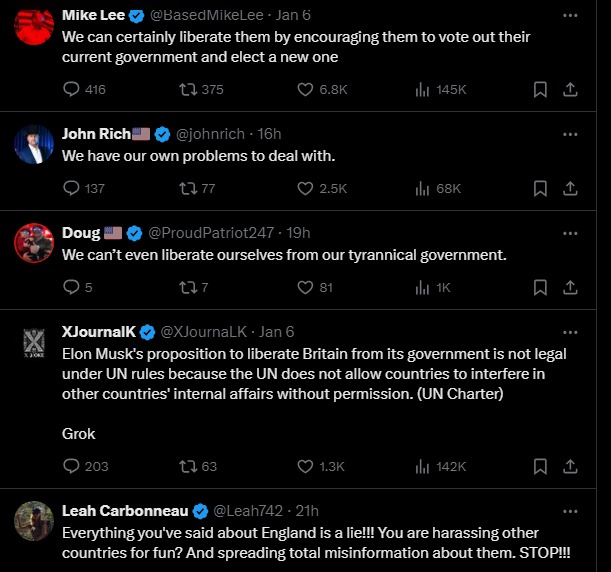Like John Rich's post
This screenshot has width=611, height=572.
coord(307,188)
